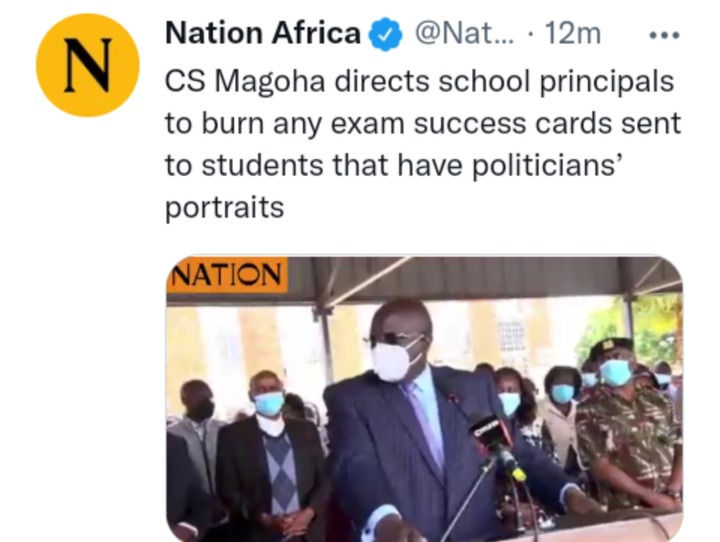
Task: Click the officer's black beret in the video
Action: coord(611,347)
